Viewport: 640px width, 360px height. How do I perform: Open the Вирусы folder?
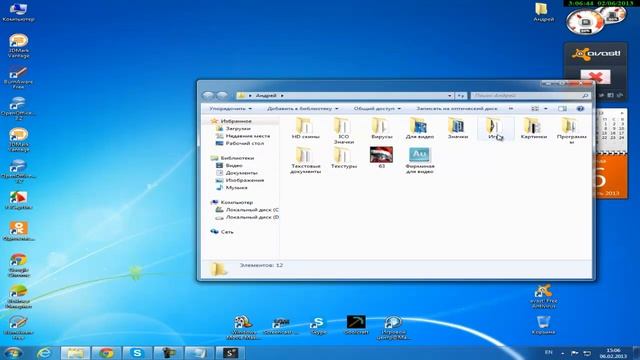point(381,128)
